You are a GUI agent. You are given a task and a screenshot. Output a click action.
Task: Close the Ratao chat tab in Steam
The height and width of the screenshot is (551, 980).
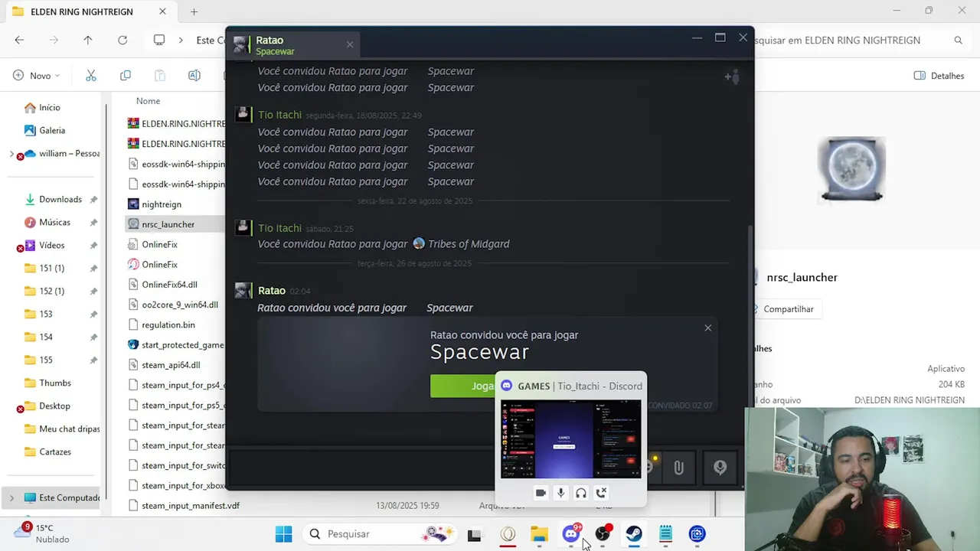(350, 44)
